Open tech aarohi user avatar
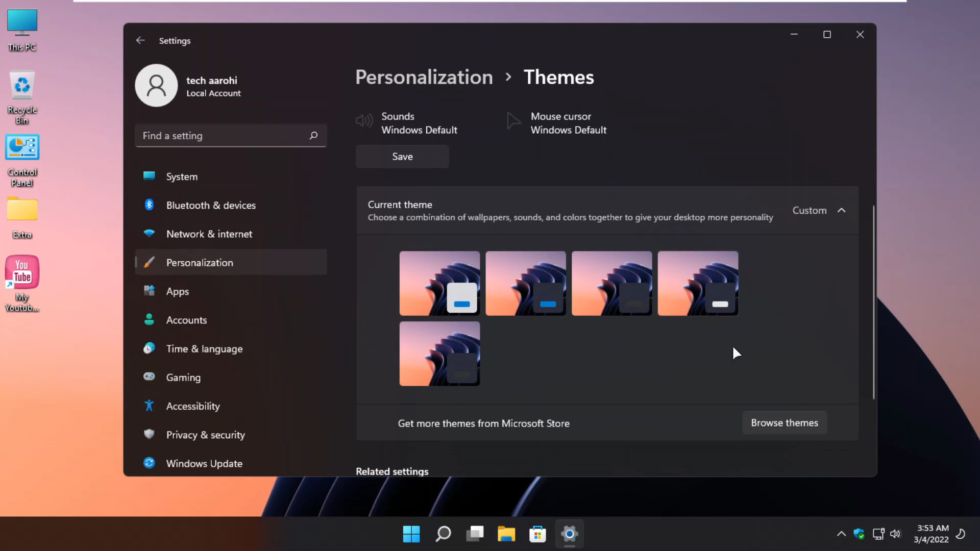 (x=156, y=85)
